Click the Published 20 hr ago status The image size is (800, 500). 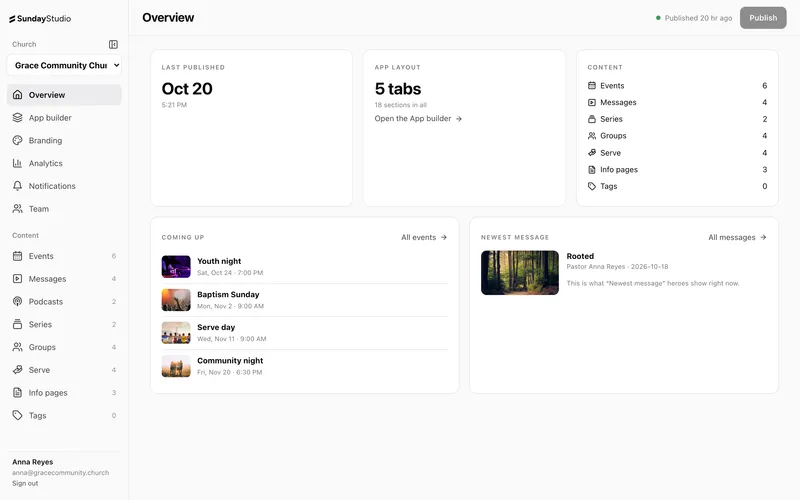pyautogui.click(x=694, y=18)
